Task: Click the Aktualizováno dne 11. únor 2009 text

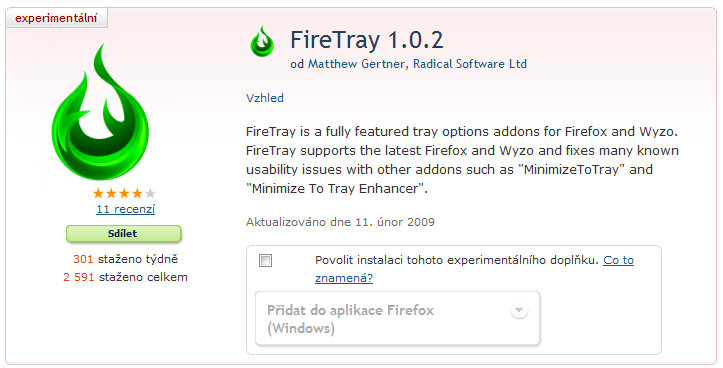Action: coord(340,222)
